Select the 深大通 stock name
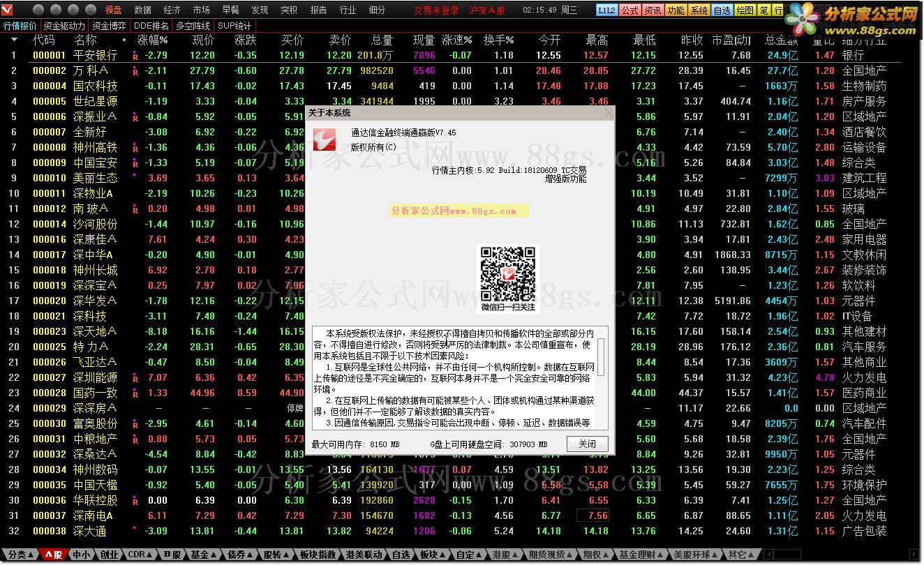The width and height of the screenshot is (924, 565). (90, 531)
